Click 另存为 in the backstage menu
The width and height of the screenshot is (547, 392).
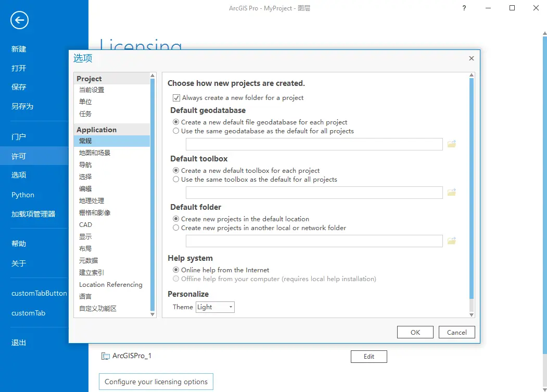click(22, 106)
